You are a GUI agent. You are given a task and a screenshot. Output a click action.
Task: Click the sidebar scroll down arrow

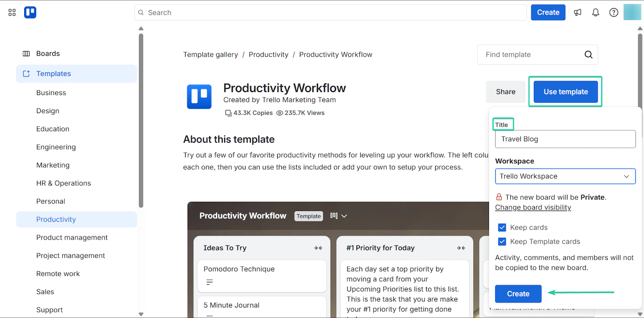point(141,314)
